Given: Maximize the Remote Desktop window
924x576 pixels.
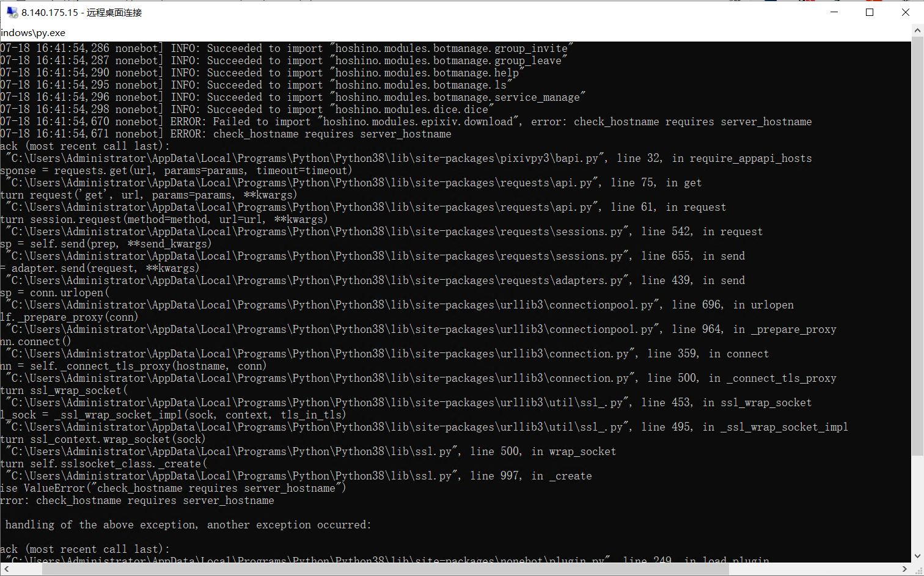Looking at the screenshot, I should [x=870, y=12].
